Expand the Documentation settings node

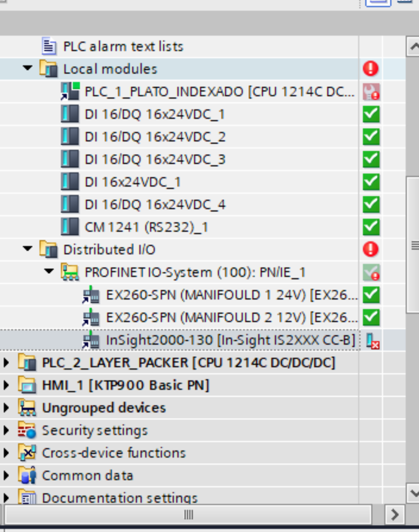tap(6, 498)
